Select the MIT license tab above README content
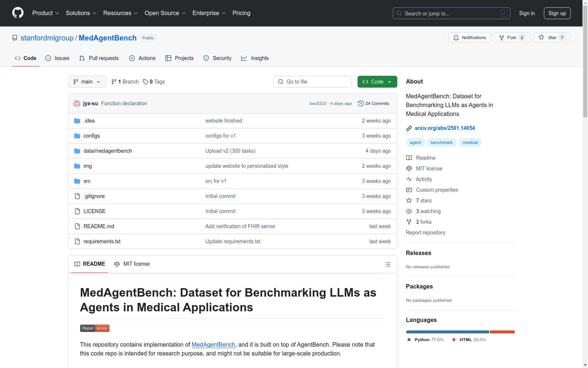 tap(132, 264)
